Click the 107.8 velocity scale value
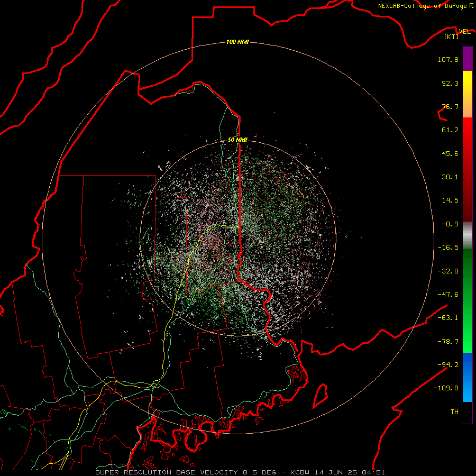The image size is (476, 476). pos(448,59)
